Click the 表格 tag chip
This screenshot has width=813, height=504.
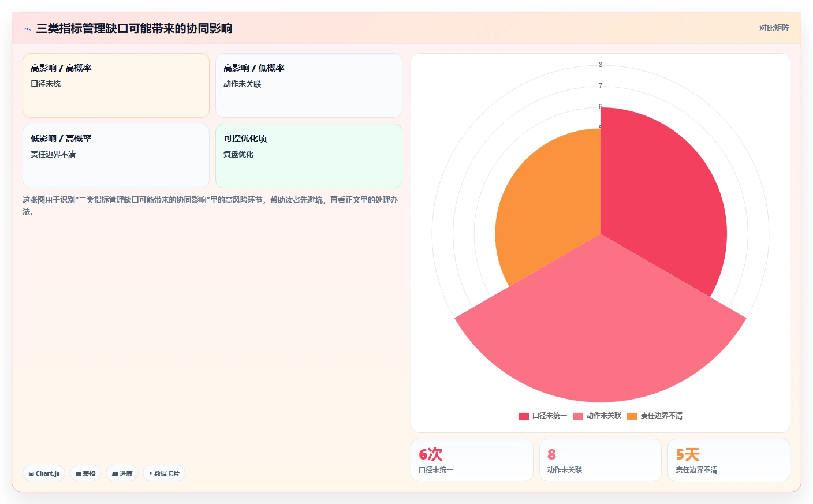point(85,473)
